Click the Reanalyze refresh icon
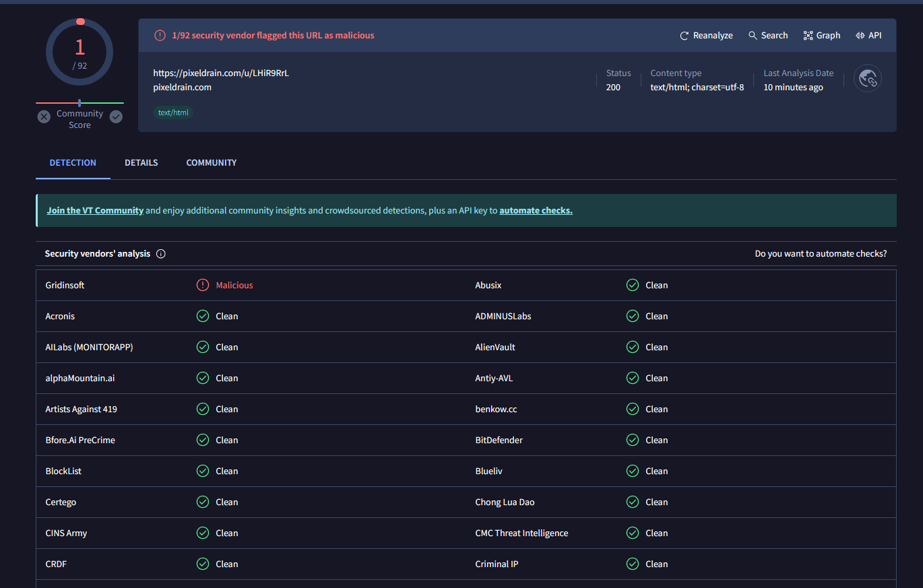Viewport: 923px width, 588px height. [685, 36]
